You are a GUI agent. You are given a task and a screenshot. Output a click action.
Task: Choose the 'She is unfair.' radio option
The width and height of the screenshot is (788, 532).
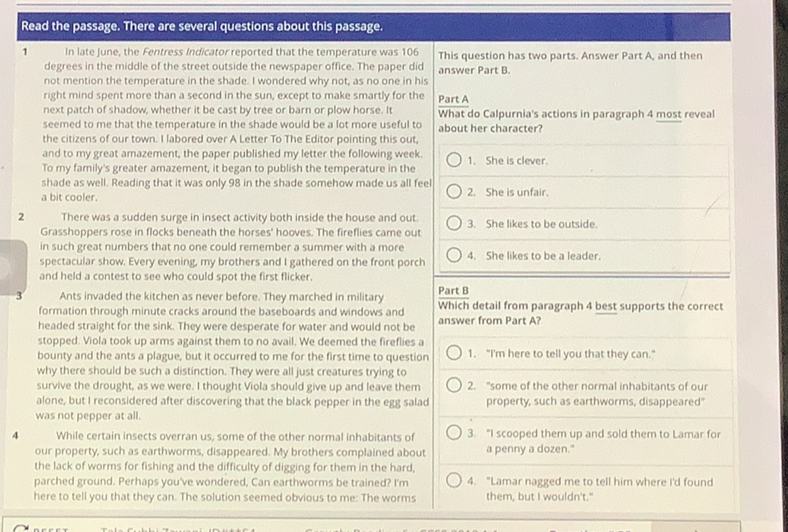[x=454, y=192]
